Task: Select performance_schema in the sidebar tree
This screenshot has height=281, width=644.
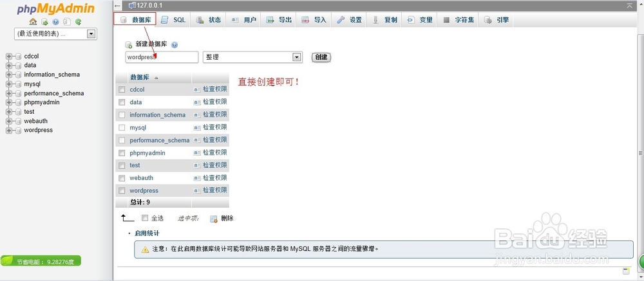Action: pos(54,93)
